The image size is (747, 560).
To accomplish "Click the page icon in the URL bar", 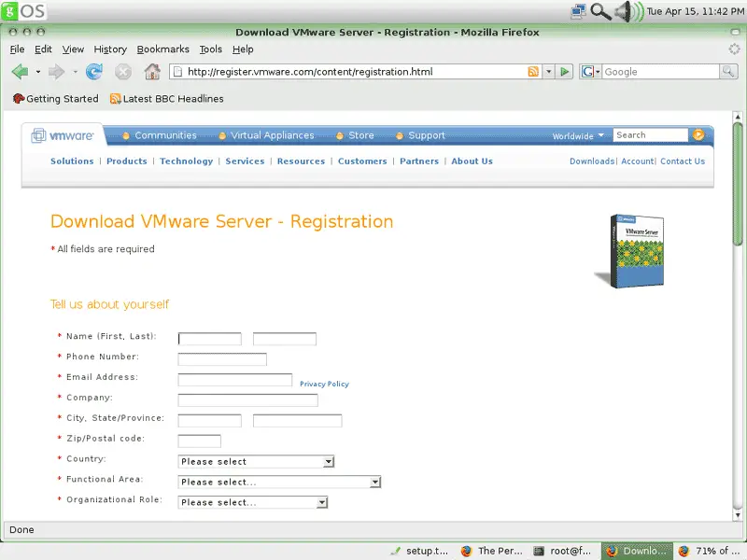I will tap(177, 72).
